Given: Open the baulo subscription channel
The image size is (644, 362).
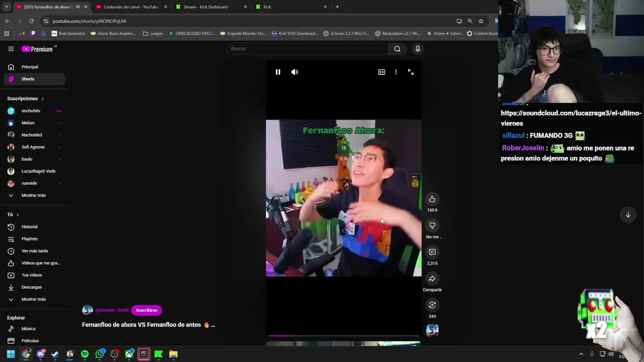Looking at the screenshot, I should pyautogui.click(x=34, y=159).
